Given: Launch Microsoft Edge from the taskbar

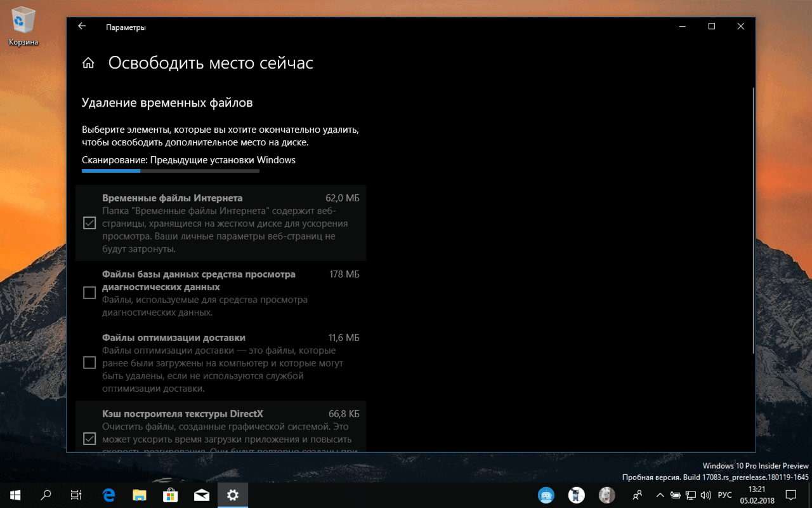Looking at the screenshot, I should (x=108, y=495).
